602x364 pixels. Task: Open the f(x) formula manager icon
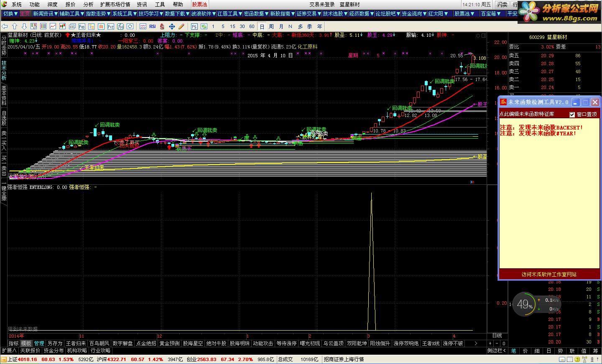[120, 26]
